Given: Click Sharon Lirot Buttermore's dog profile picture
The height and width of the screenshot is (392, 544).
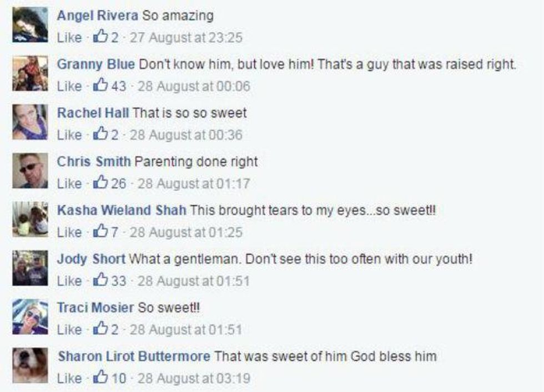Looking at the screenshot, I should click(31, 365).
